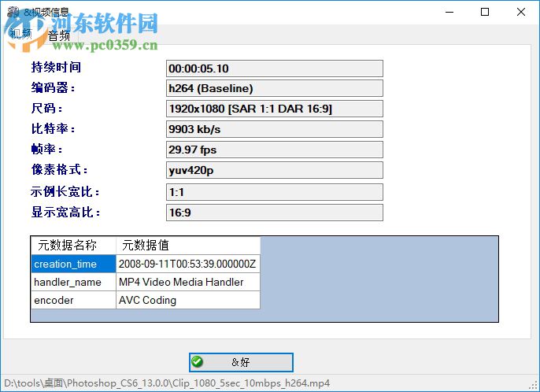
Task: Maximize the 视频信息 window
Action: 485,12
